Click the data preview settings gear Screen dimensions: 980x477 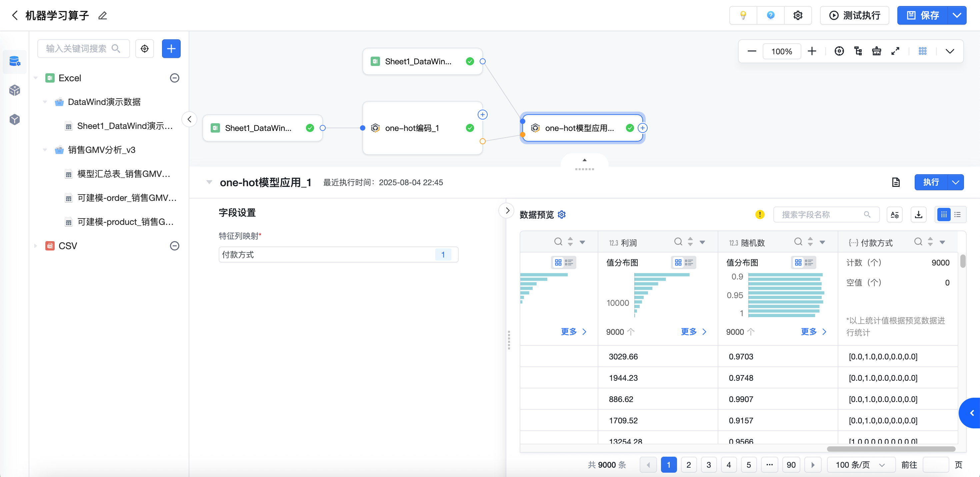coord(562,215)
